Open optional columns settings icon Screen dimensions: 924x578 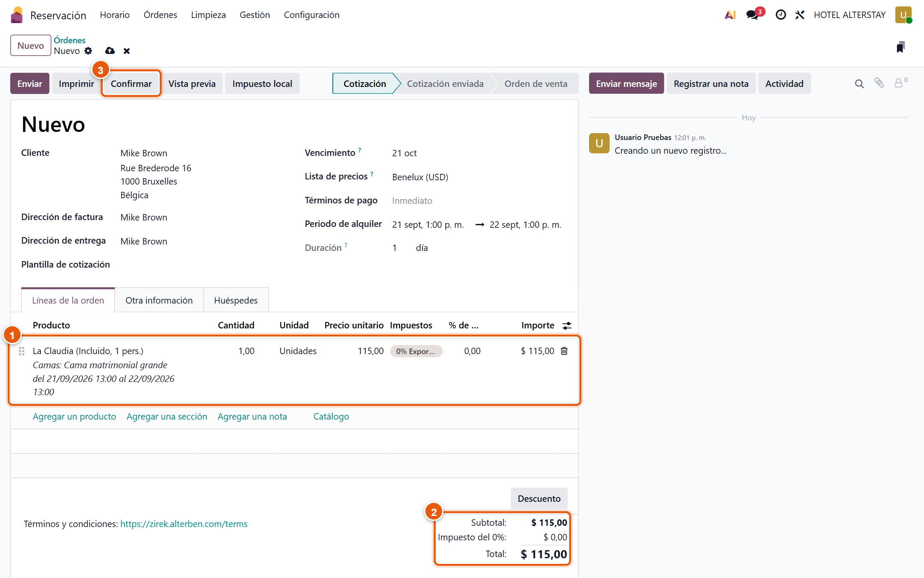pos(567,326)
